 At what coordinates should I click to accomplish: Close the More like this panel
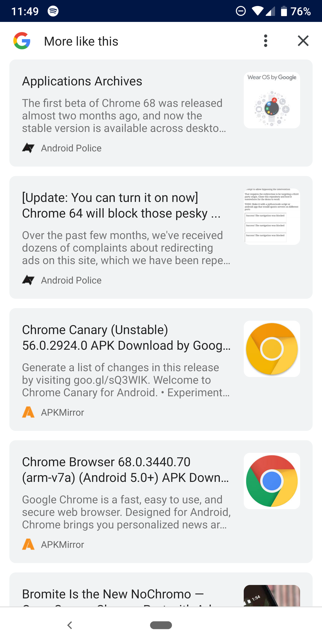[x=303, y=41]
